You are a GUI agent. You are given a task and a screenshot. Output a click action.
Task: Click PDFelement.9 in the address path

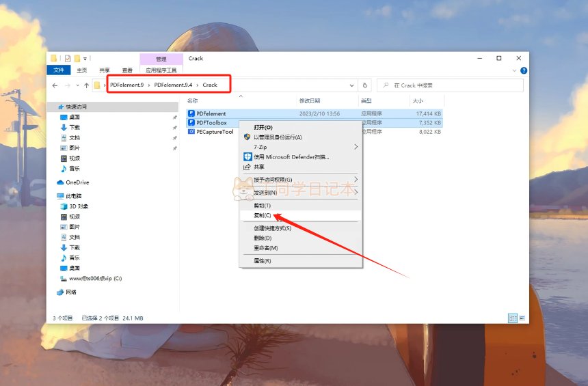(126, 85)
